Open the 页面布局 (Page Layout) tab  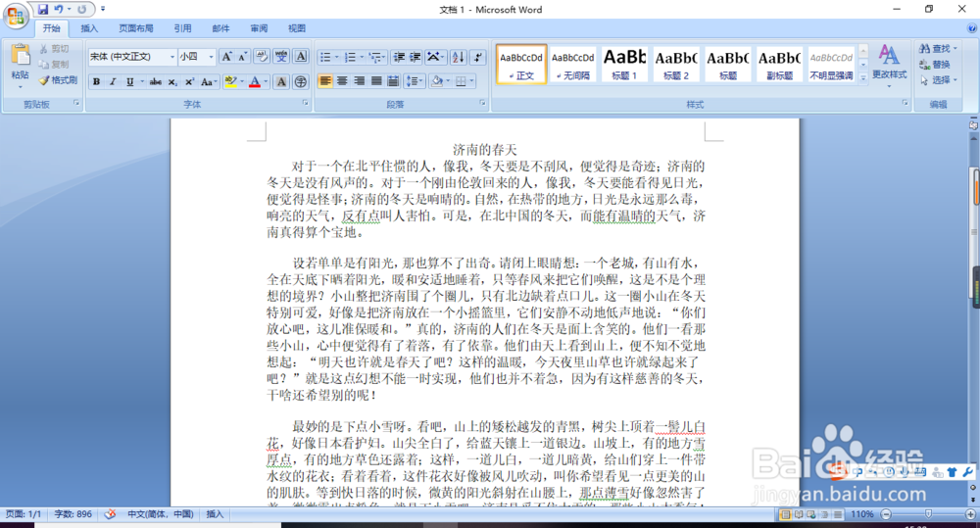(x=136, y=28)
